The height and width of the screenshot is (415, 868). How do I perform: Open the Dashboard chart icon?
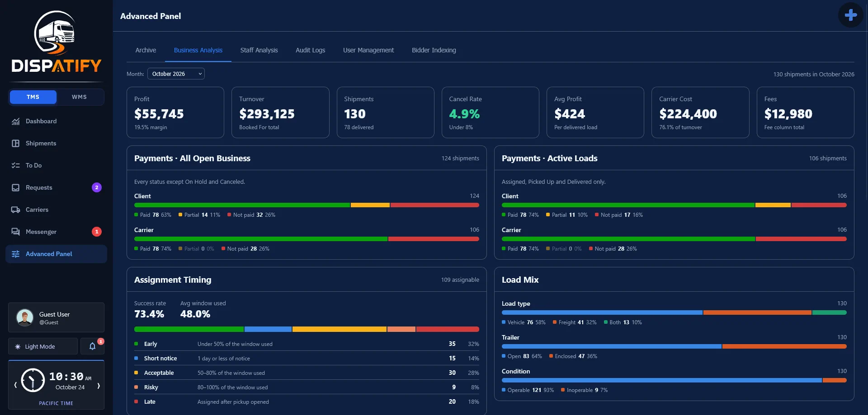point(15,121)
